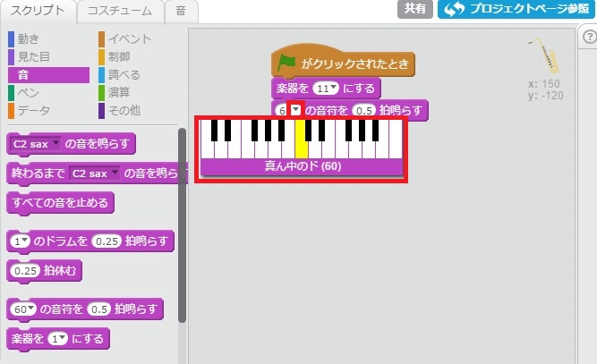Open C2 sax dropdown in 終わるまで block

[x=94, y=174]
